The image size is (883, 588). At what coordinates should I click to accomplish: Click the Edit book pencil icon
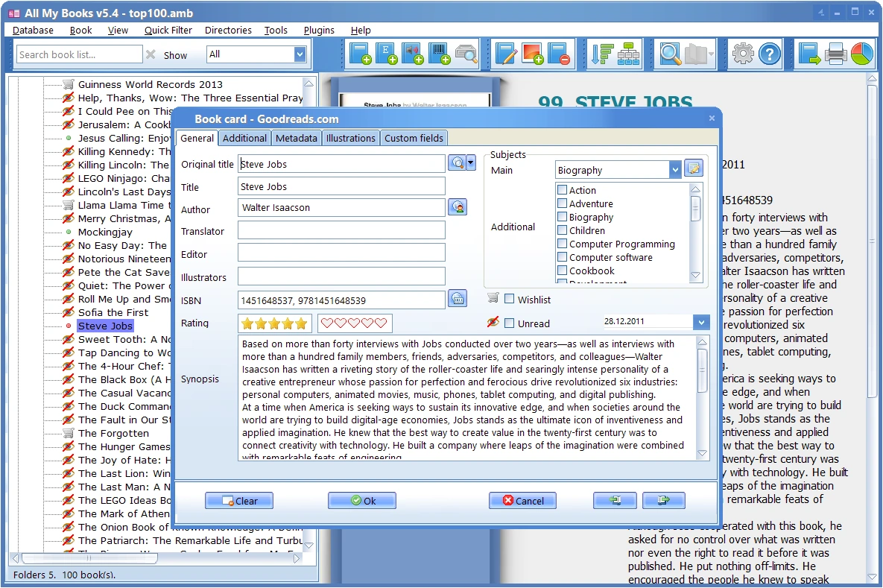coord(506,54)
